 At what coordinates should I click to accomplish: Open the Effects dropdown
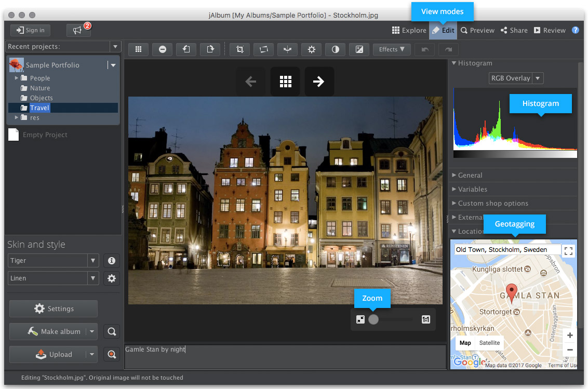click(x=392, y=49)
